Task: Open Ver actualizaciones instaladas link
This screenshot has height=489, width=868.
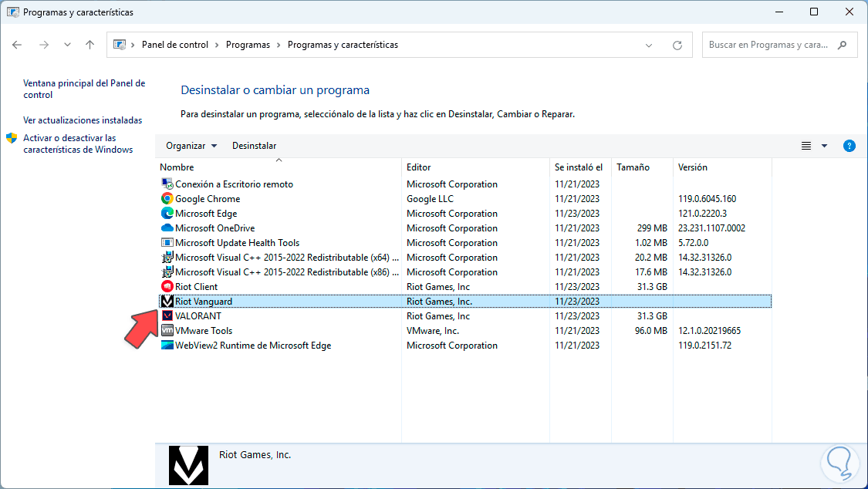Action: click(83, 120)
